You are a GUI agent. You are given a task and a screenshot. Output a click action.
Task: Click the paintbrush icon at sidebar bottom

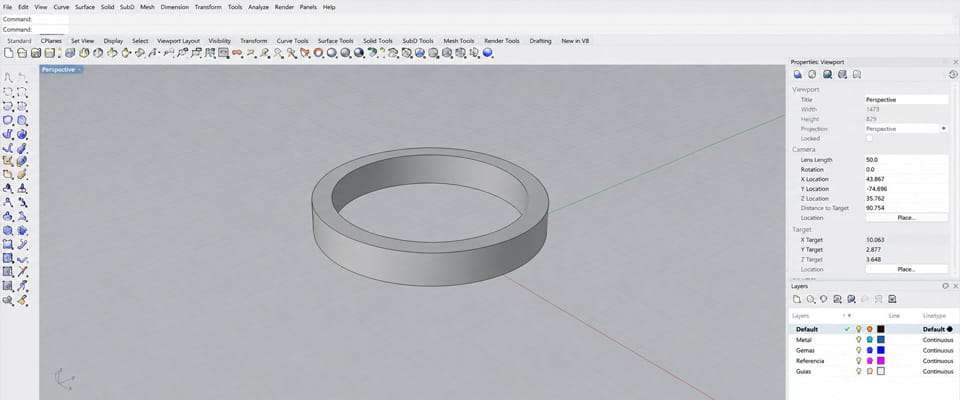click(22, 300)
